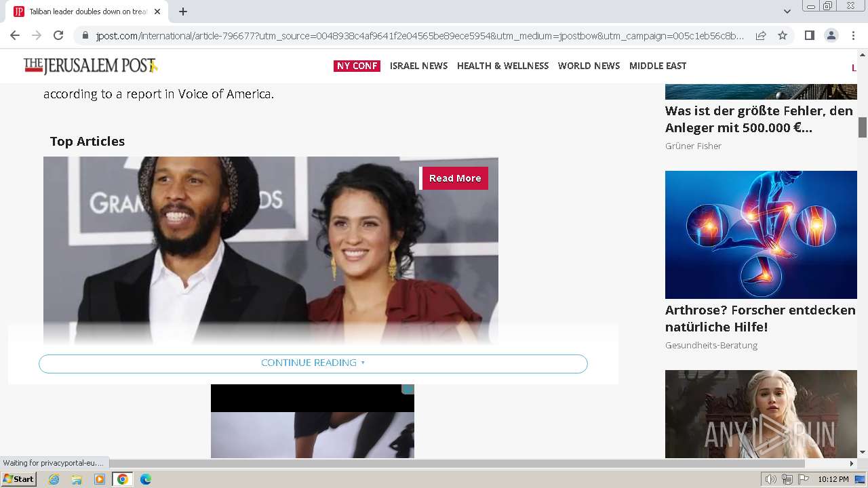The width and height of the screenshot is (868, 488).
Task: Click the network tray icon
Action: tap(787, 479)
